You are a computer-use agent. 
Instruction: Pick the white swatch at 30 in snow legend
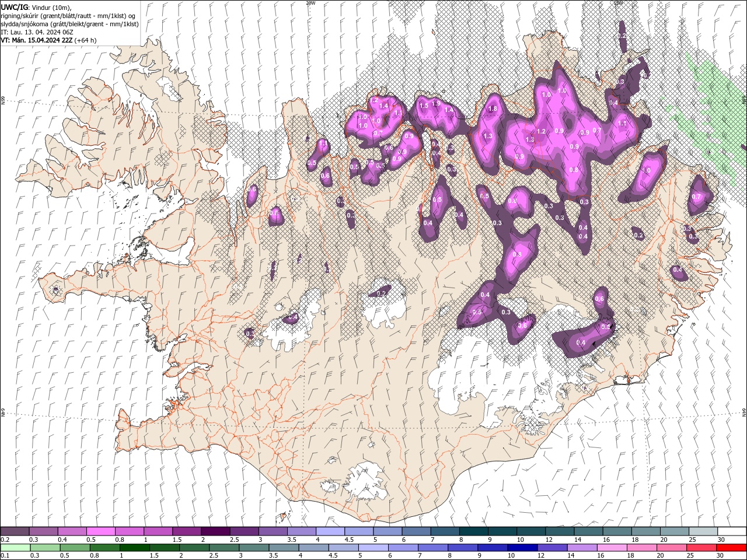click(732, 531)
